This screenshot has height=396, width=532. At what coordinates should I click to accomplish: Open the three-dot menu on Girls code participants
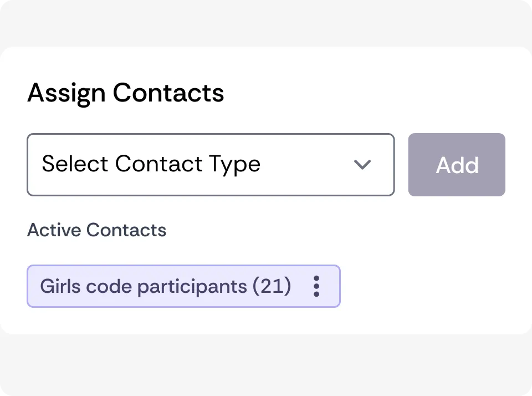pos(316,286)
